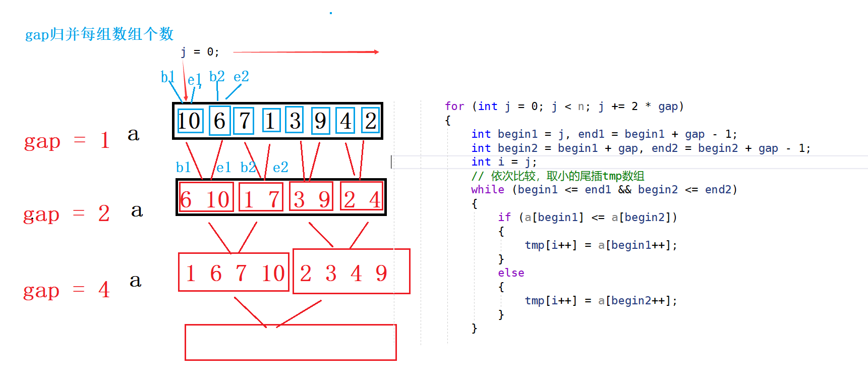Click the "tmp[i++] = a[begin1++];" line
Image resolution: width=868 pixels, height=376 pixels.
[601, 245]
